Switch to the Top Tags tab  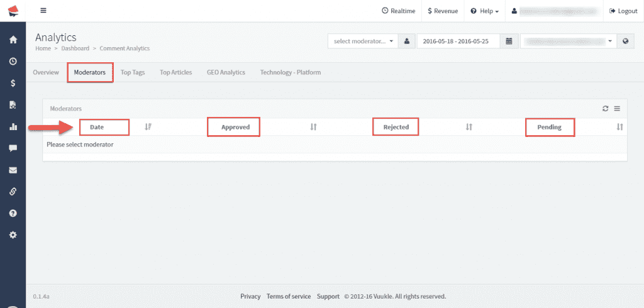[133, 72]
